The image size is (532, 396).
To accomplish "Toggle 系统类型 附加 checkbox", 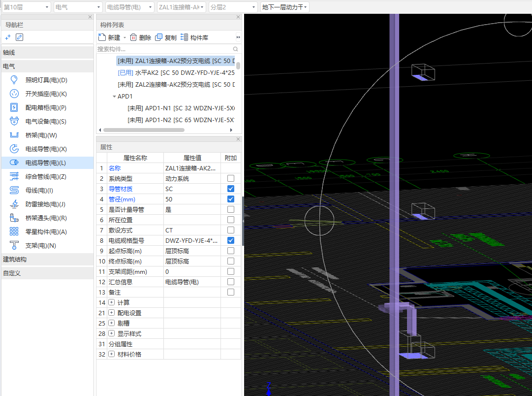I will point(231,178).
